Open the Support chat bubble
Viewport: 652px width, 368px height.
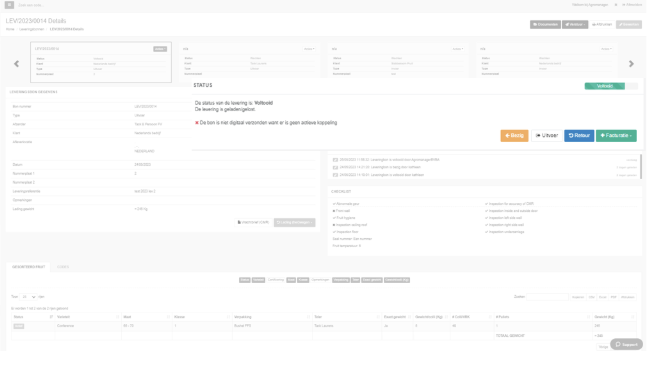pos(627,344)
